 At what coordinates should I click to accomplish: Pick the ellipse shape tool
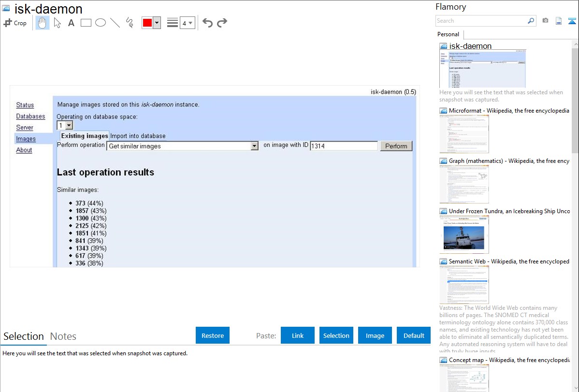tap(101, 23)
